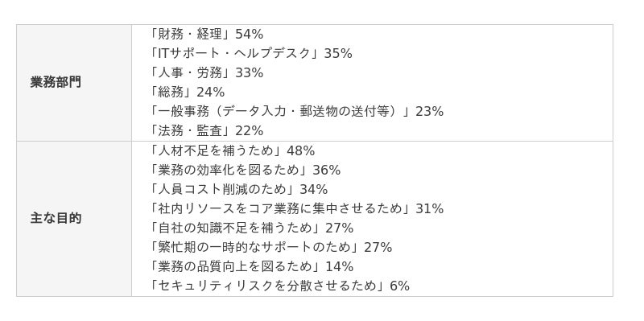The height and width of the screenshot is (321, 644).
Task: Select the 「業務の効率化を図るため」36% text
Action: click(245, 171)
